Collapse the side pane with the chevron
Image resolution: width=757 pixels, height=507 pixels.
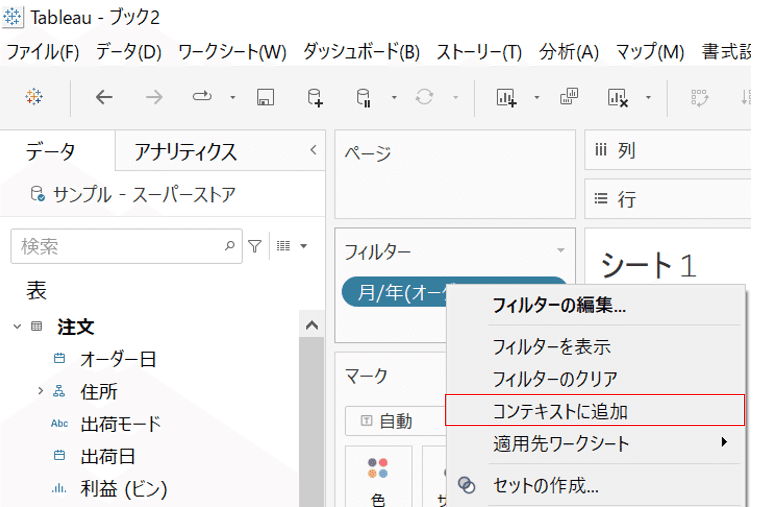[x=313, y=150]
